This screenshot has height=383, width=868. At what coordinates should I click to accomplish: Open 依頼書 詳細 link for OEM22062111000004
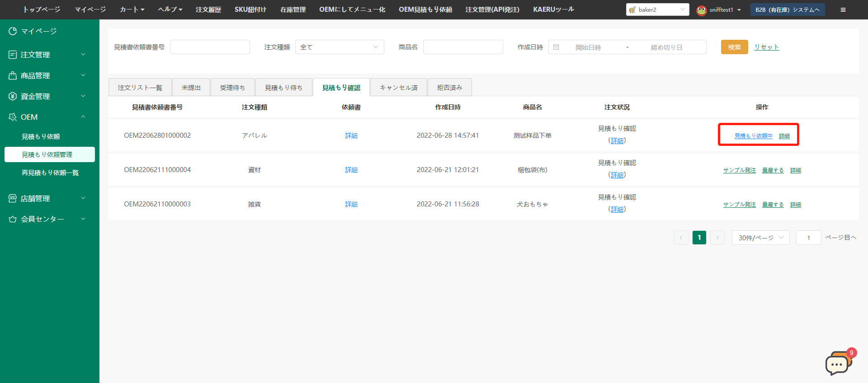[x=351, y=170]
